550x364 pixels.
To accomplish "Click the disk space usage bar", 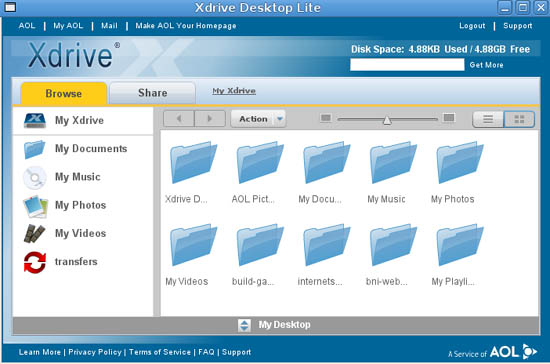I will [407, 65].
